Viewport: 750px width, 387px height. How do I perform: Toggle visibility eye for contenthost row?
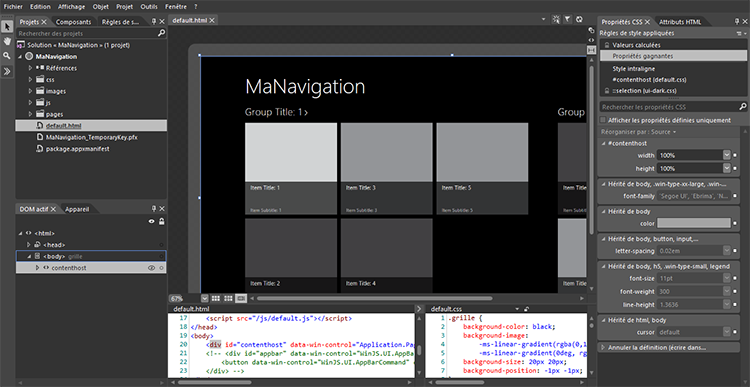[152, 268]
